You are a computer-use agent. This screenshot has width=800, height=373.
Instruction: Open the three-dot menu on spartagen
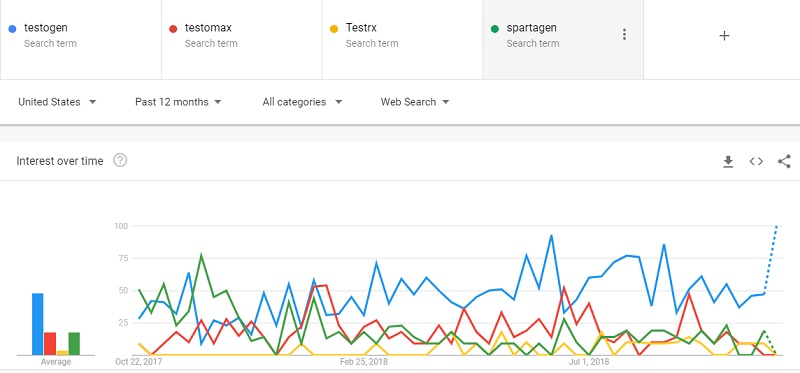pyautogui.click(x=624, y=35)
